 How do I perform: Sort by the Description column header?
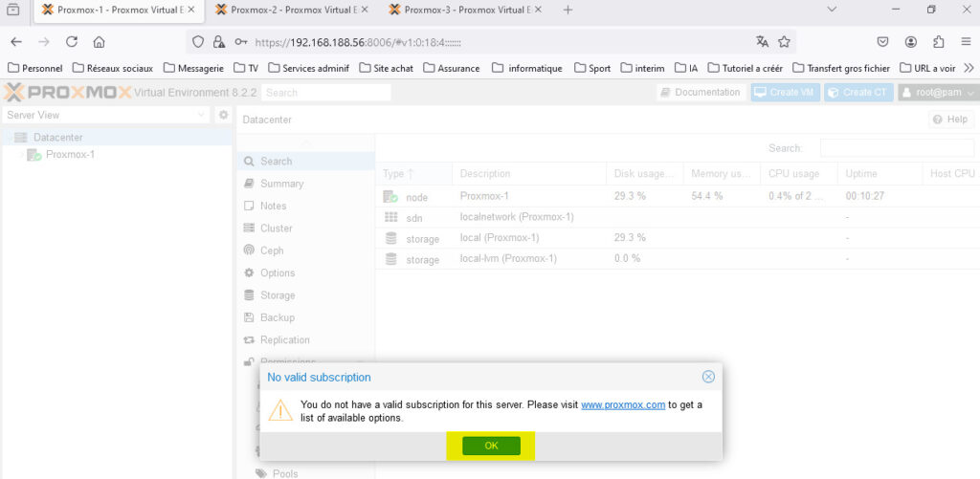[528, 174]
